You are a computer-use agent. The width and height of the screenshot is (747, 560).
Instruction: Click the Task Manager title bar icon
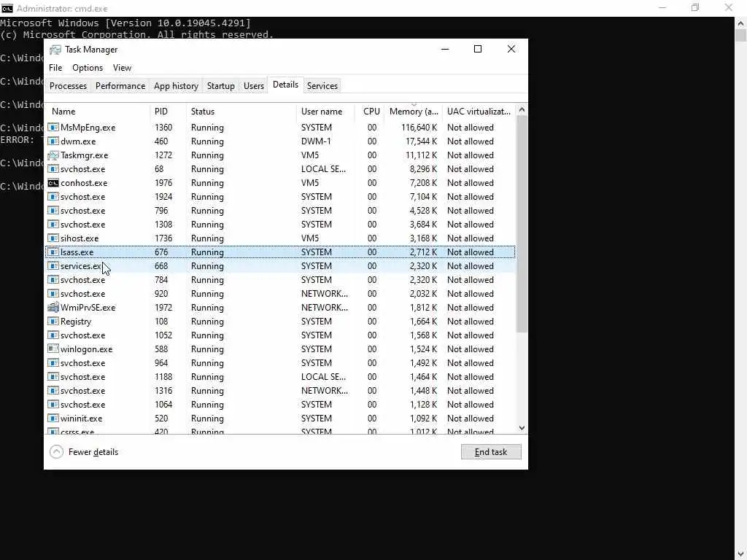click(x=55, y=50)
